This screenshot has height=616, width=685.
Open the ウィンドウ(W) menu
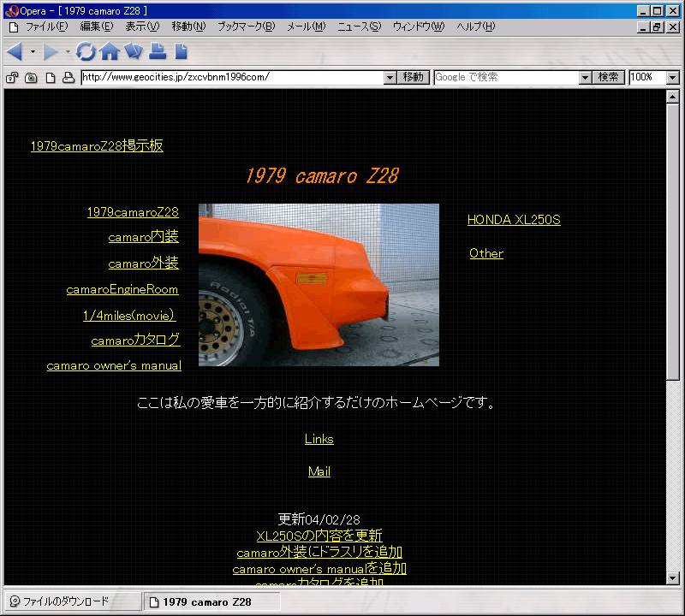click(419, 27)
